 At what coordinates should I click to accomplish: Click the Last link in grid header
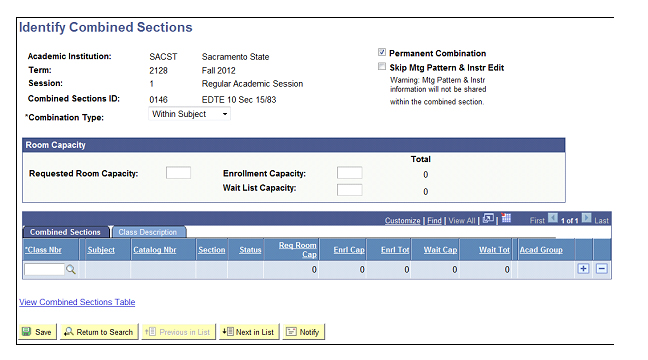click(601, 221)
